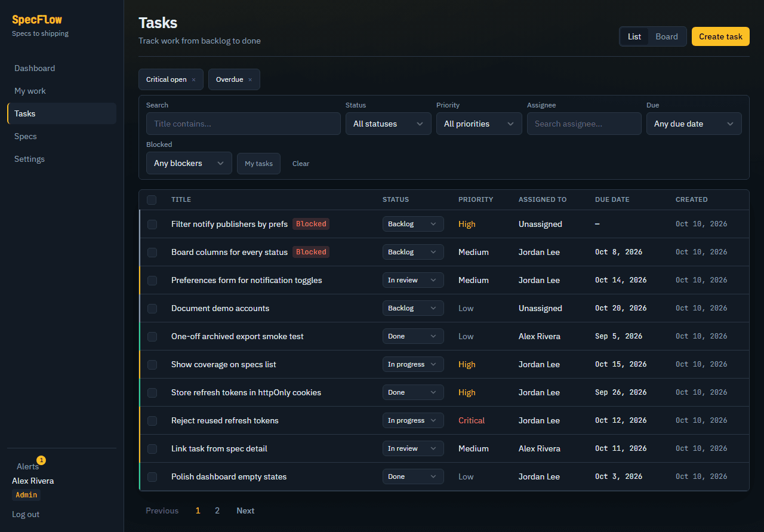This screenshot has width=764, height=532.
Task: Open status dropdown for Polish dashboard empty states
Action: (x=413, y=476)
